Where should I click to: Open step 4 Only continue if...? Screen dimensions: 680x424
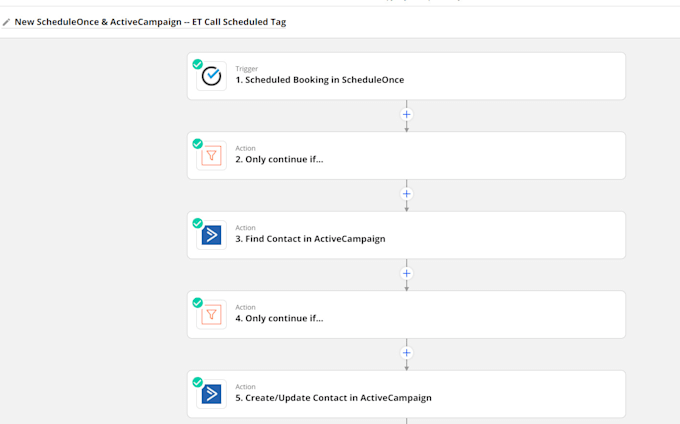click(406, 315)
